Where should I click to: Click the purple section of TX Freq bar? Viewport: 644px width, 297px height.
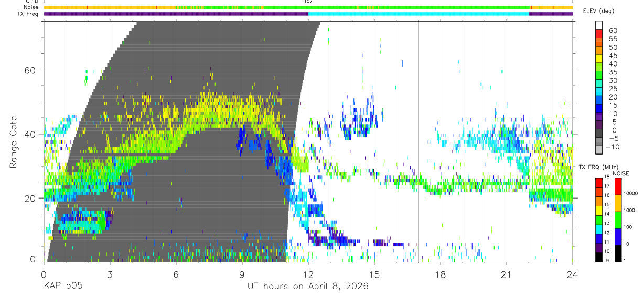coord(176,14)
